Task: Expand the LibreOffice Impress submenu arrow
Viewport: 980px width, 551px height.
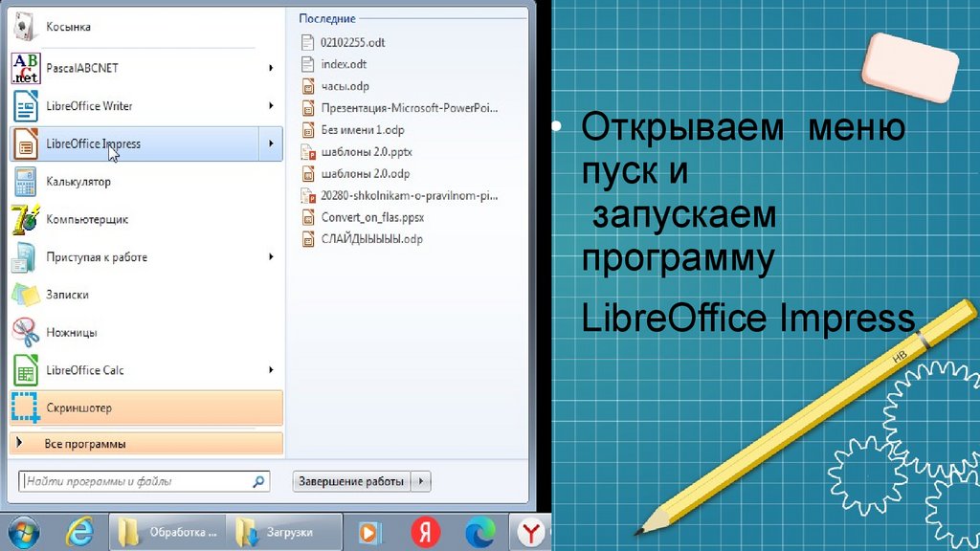Action: [x=271, y=143]
